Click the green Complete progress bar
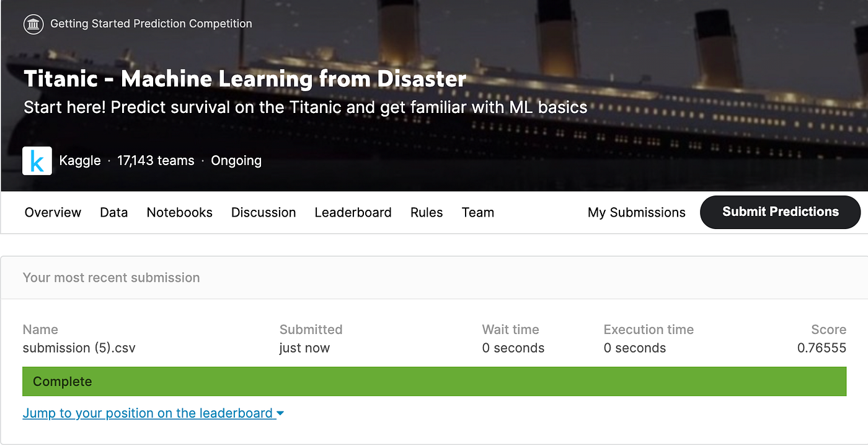 tap(434, 381)
